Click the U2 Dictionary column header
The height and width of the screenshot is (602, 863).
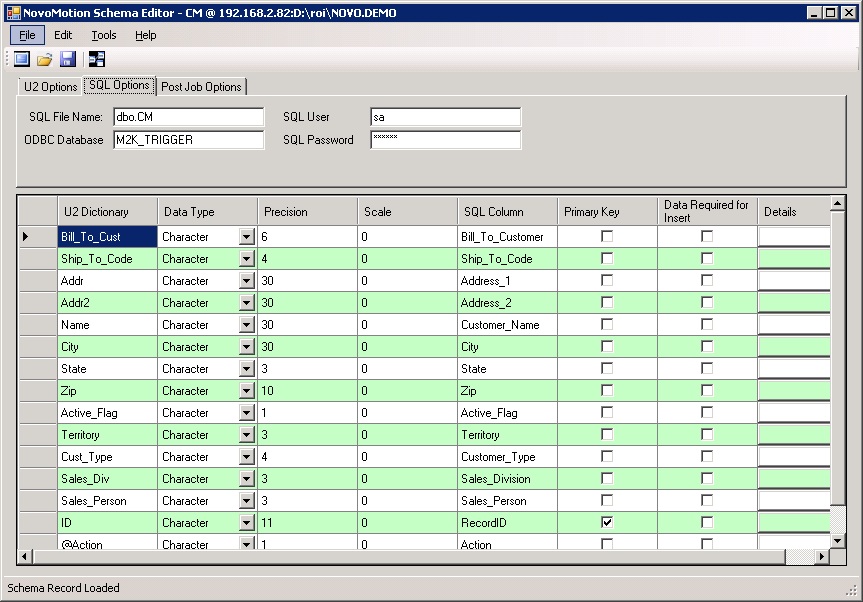pos(96,212)
